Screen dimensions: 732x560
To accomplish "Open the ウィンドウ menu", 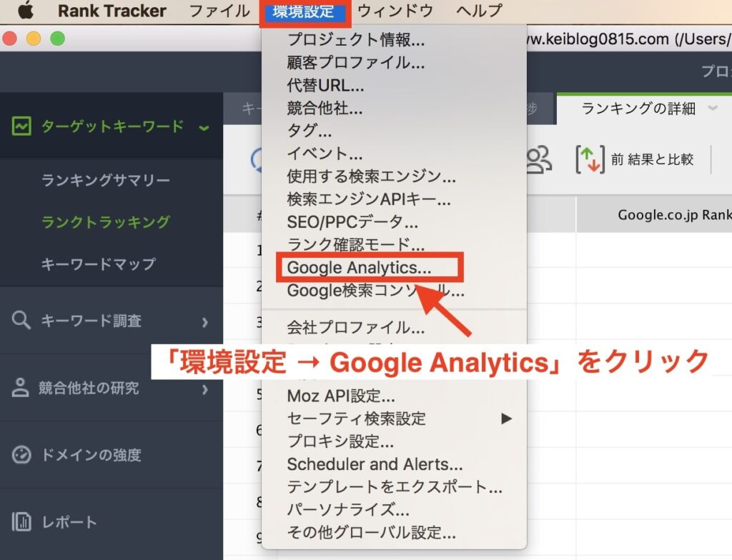I will pyautogui.click(x=395, y=11).
